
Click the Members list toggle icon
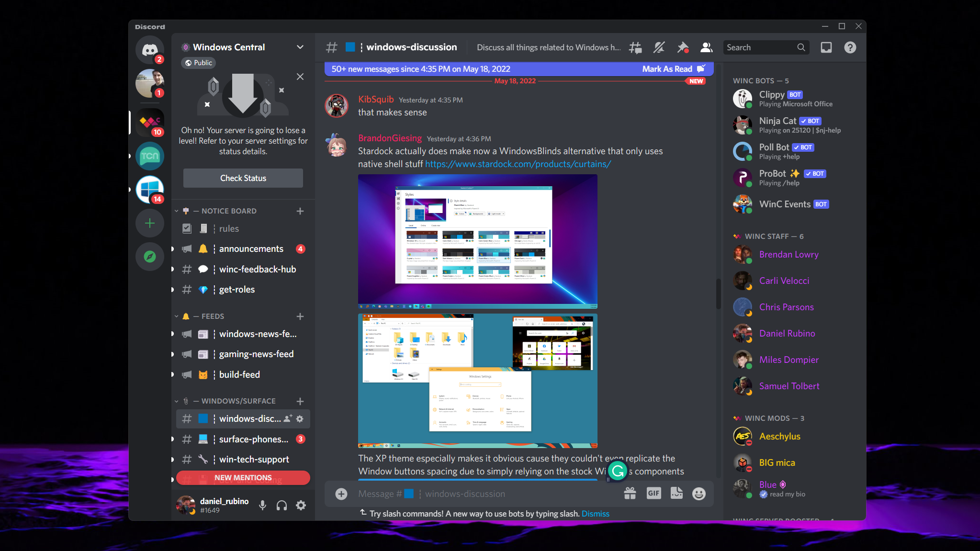coord(707,47)
